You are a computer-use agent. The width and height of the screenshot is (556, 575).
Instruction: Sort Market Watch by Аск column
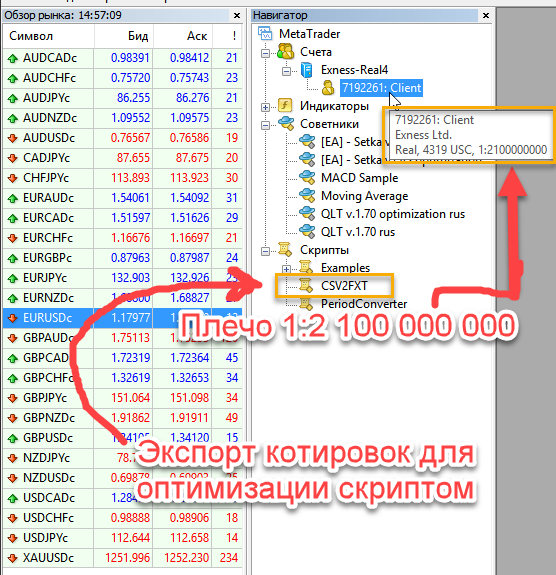pyautogui.click(x=183, y=36)
